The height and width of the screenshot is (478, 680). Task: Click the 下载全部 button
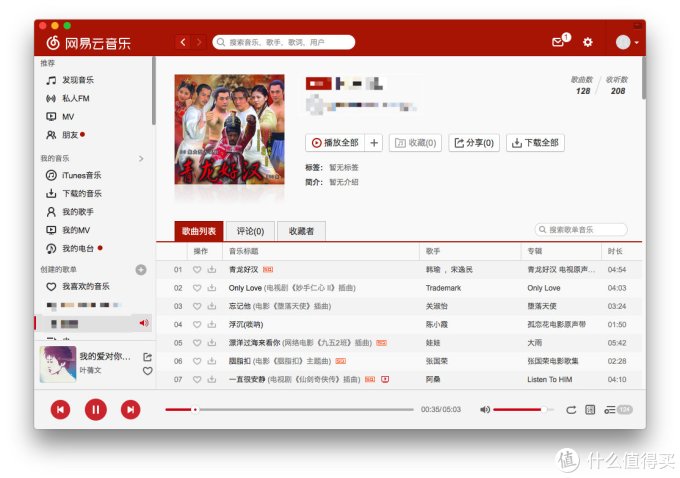[536, 143]
